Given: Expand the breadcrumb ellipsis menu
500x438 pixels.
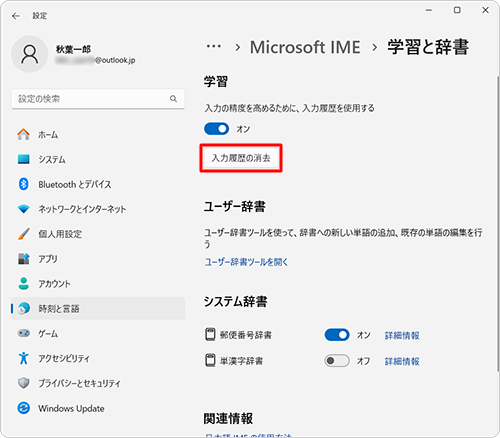Looking at the screenshot, I should pyautogui.click(x=214, y=47).
